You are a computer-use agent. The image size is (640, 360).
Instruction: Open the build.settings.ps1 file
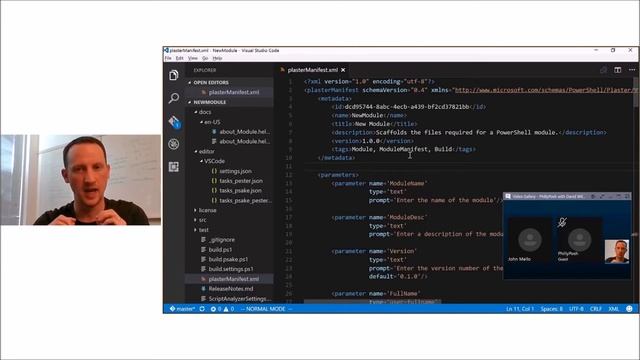point(231,269)
